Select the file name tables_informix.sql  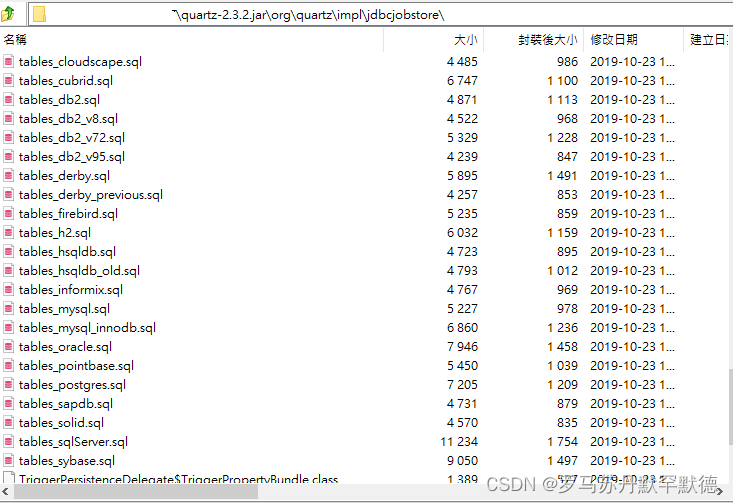71,290
